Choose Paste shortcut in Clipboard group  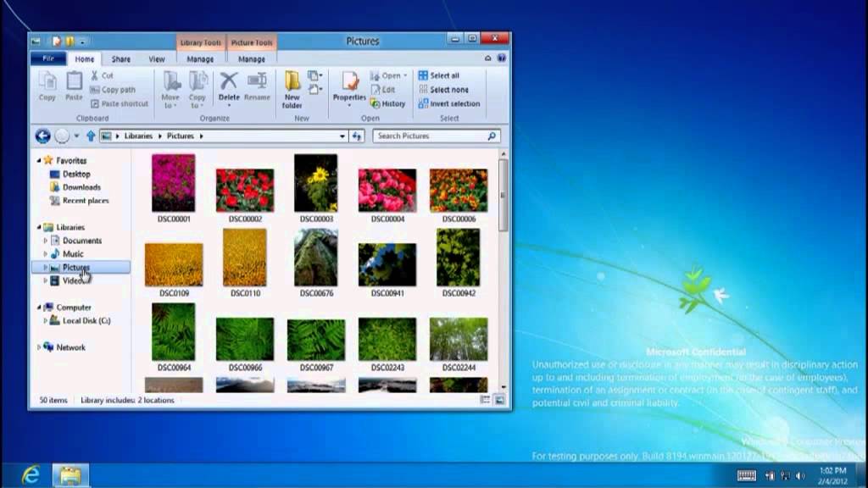(x=120, y=103)
